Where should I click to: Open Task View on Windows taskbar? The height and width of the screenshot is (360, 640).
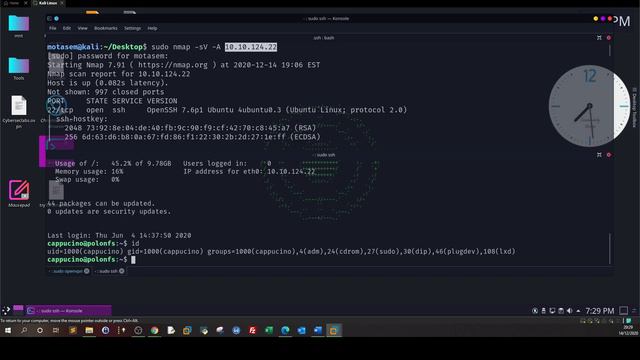[56, 330]
